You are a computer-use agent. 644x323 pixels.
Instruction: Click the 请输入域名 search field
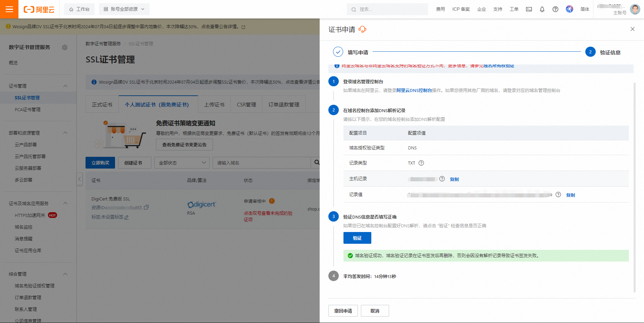262,163
